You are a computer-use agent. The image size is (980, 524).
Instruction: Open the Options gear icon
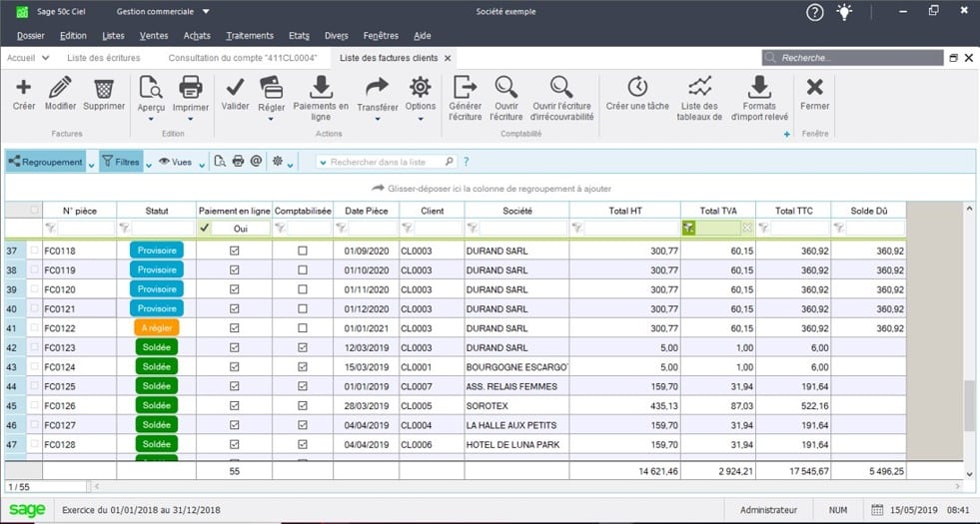[420, 87]
